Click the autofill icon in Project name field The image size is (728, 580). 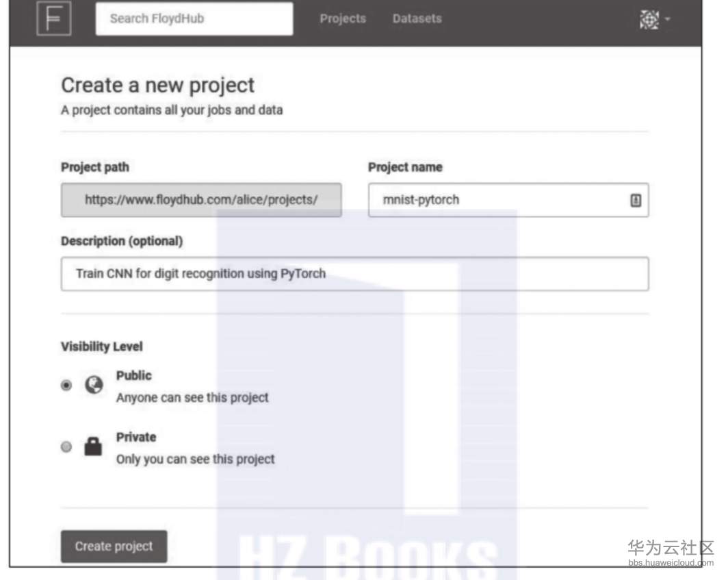click(x=636, y=201)
